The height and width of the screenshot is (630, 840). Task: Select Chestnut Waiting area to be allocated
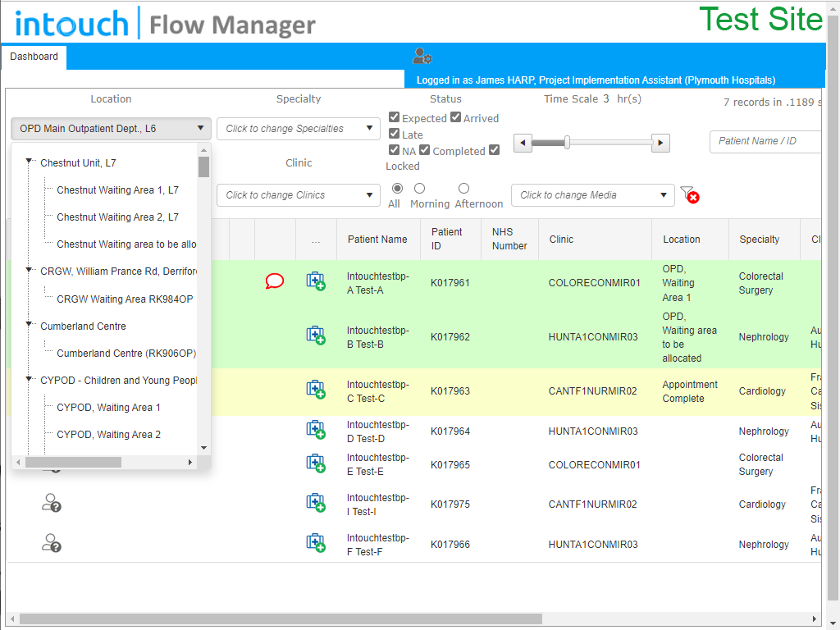tap(126, 244)
